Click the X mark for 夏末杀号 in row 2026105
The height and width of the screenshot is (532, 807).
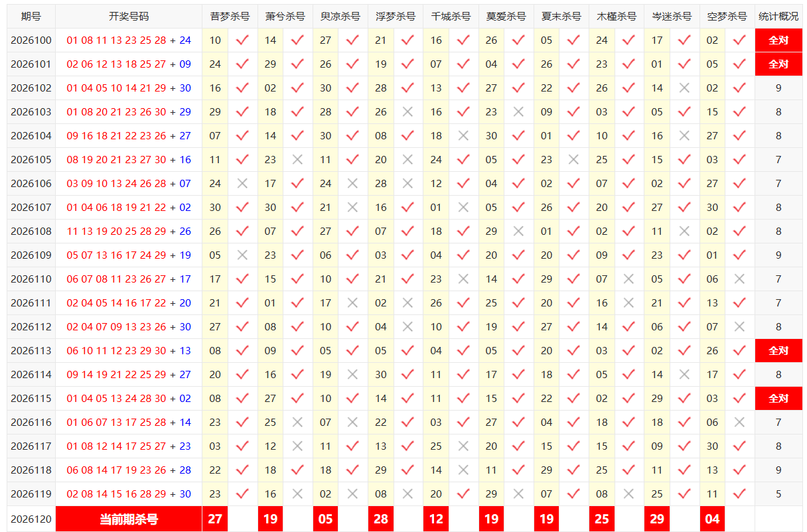coord(573,160)
